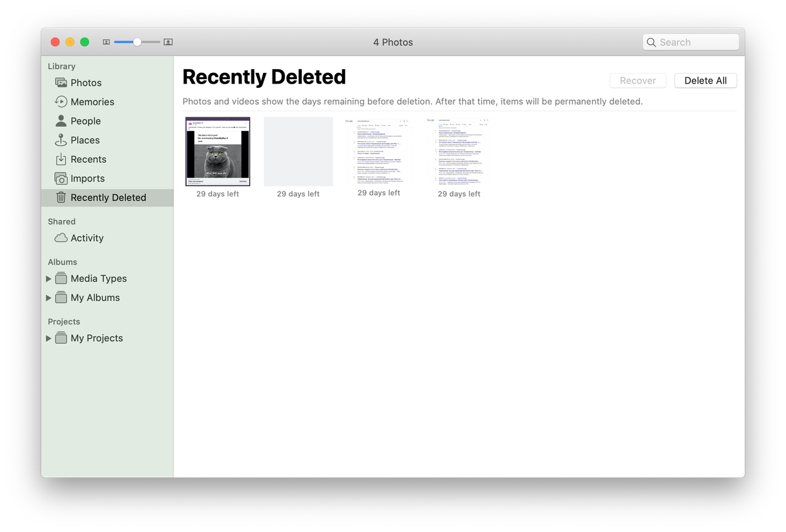Screen dimensions: 786x532
Task: Show the Recents label in sidebar
Action: [88, 159]
